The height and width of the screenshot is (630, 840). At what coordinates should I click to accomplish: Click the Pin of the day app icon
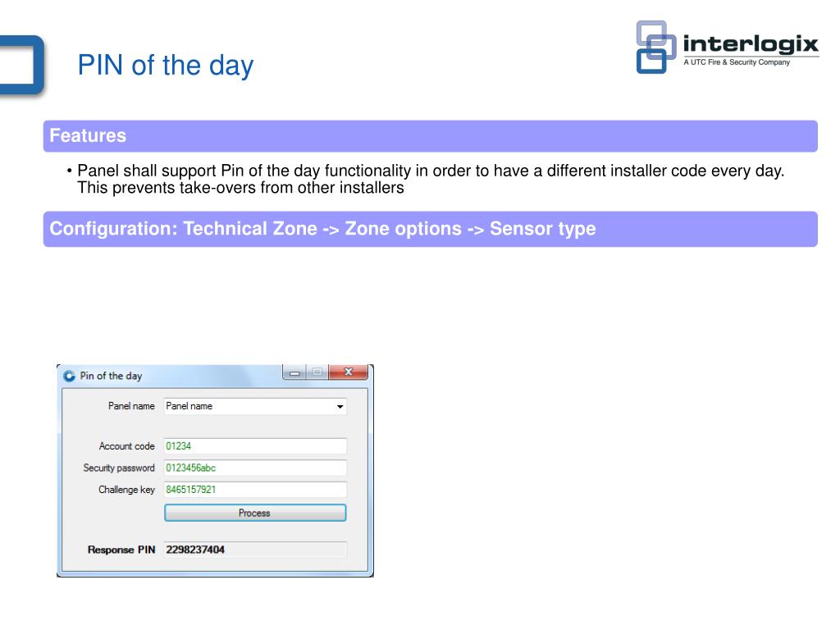point(69,376)
